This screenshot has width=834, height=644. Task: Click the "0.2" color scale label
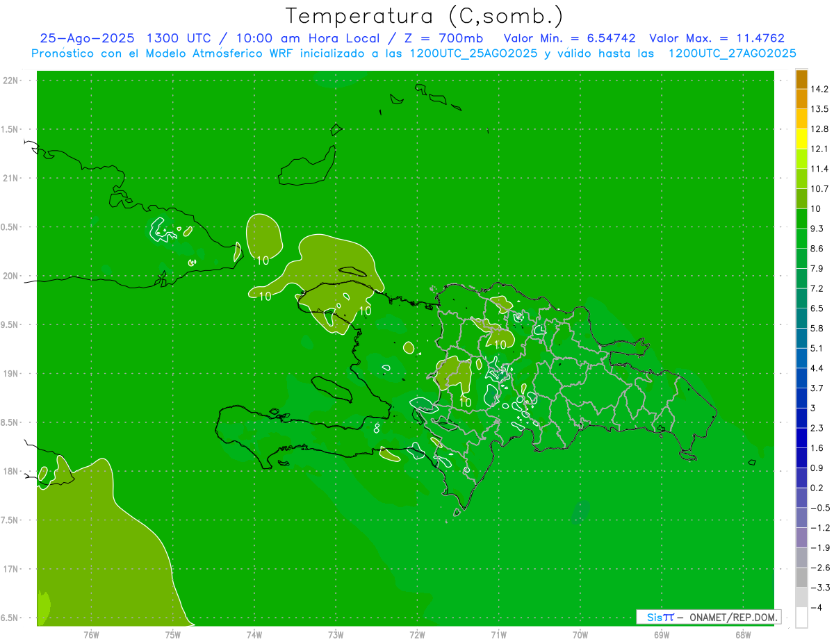(817, 488)
